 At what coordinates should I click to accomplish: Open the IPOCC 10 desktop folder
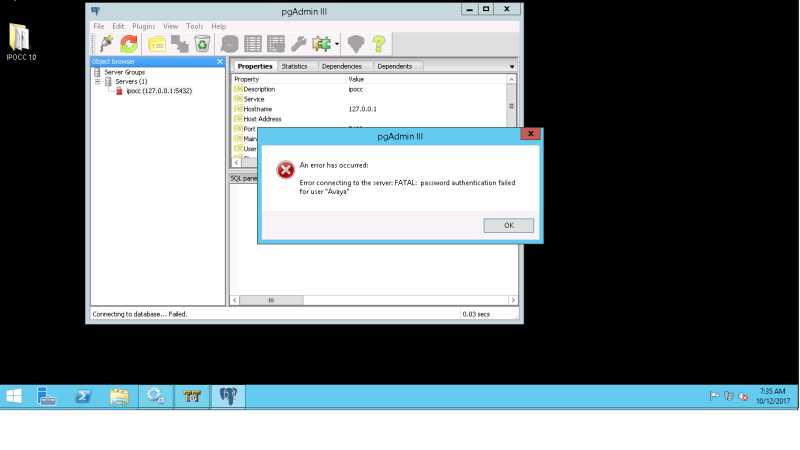pos(21,42)
